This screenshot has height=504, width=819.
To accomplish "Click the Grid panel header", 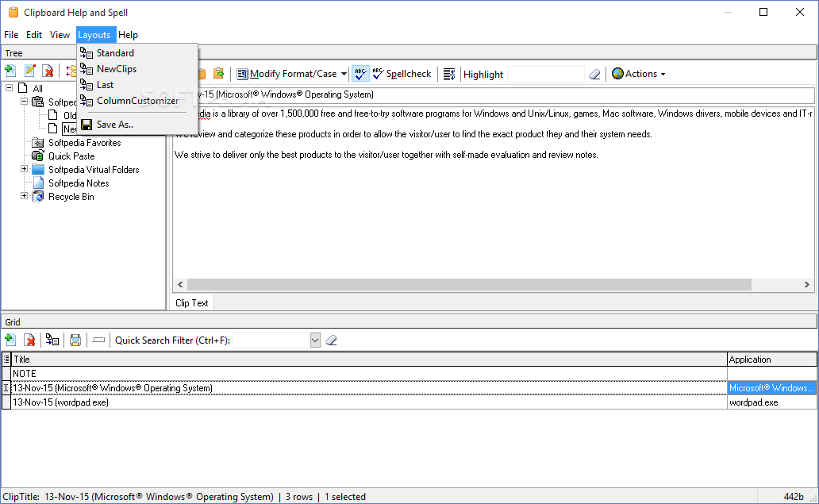I will [409, 321].
